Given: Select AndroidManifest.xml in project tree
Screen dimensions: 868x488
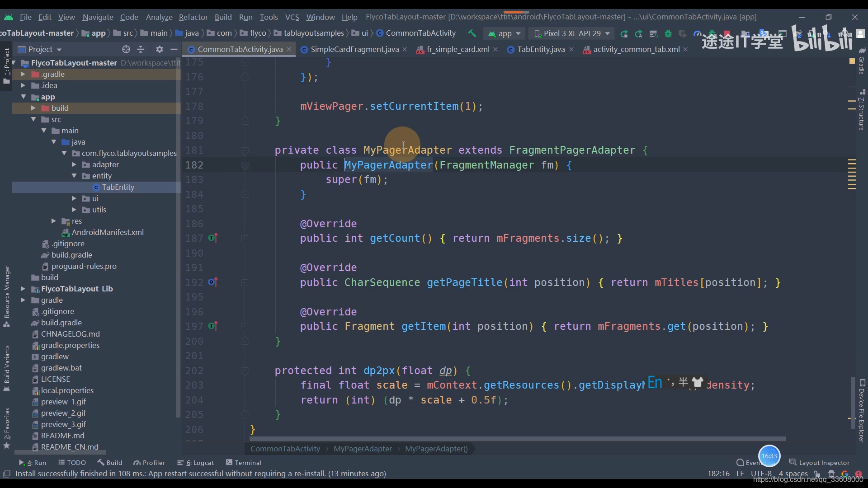Looking at the screenshot, I should pos(108,232).
